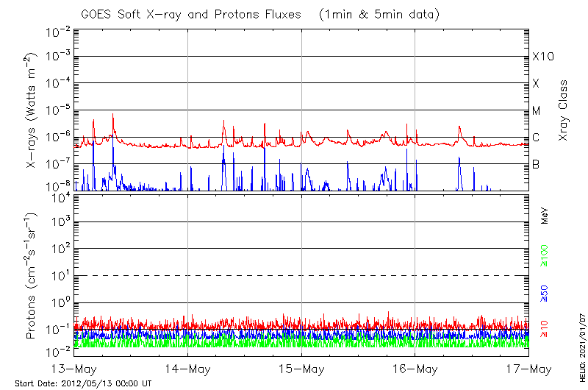This screenshot has height=390, width=588.
Task: Click the 15-May date label
Action: 301,369
